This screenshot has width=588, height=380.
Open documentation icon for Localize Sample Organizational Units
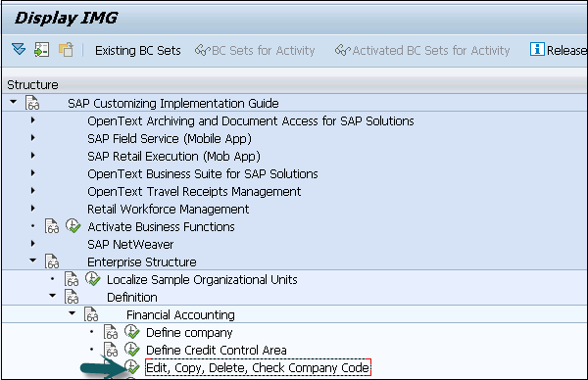72,279
